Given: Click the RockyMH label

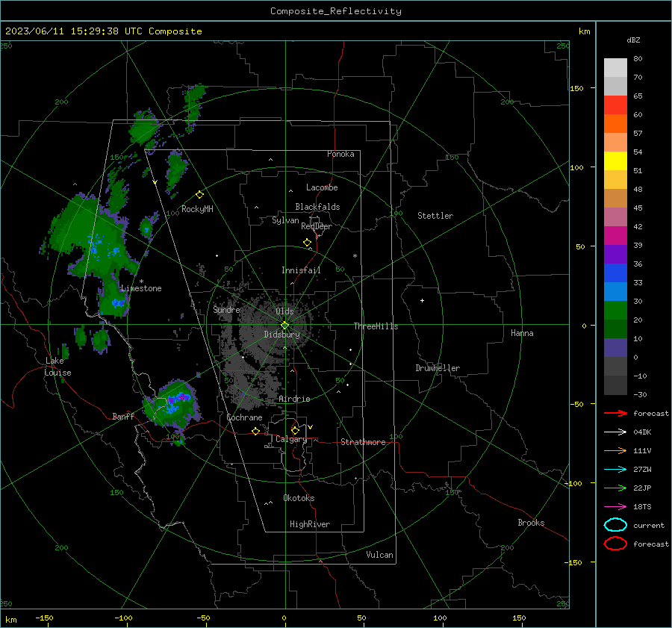Looking at the screenshot, I should point(197,209).
